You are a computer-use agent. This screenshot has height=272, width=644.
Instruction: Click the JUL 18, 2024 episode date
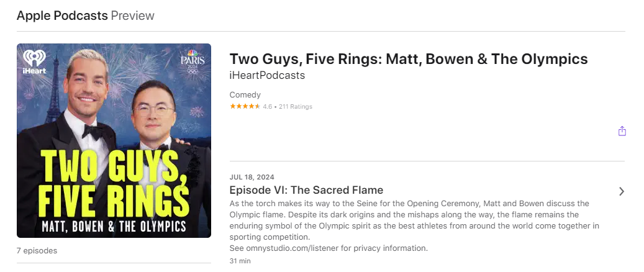(252, 177)
